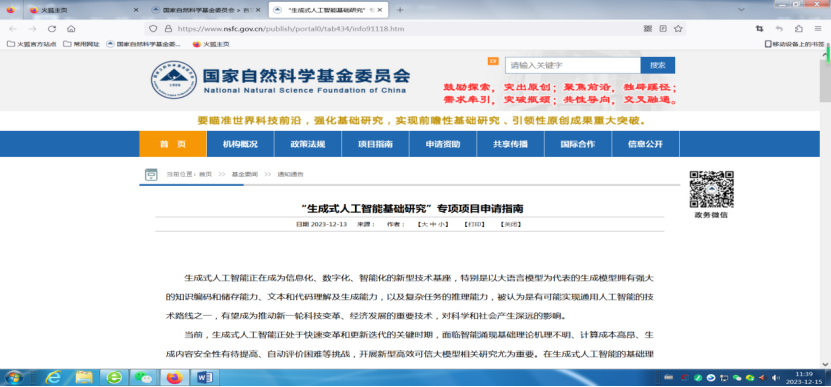Click the 关闭 close link
The height and width of the screenshot is (387, 831).
pos(511,224)
